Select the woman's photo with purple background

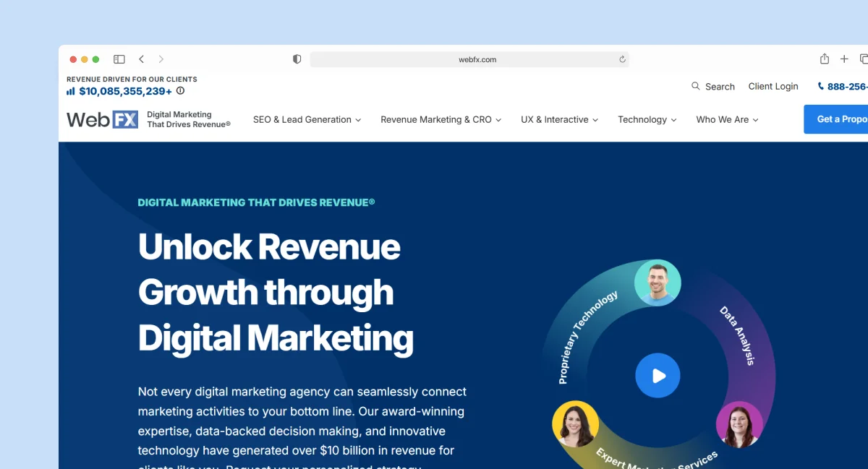[739, 424]
